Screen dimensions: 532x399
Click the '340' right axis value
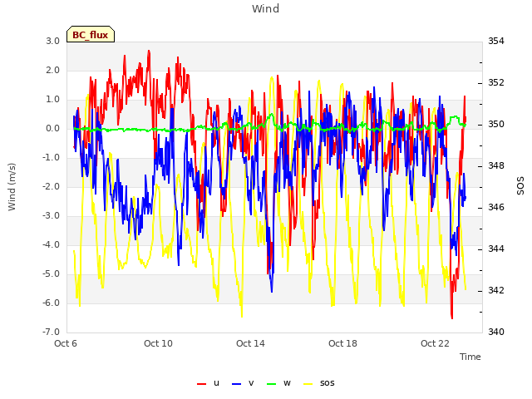click(x=496, y=332)
